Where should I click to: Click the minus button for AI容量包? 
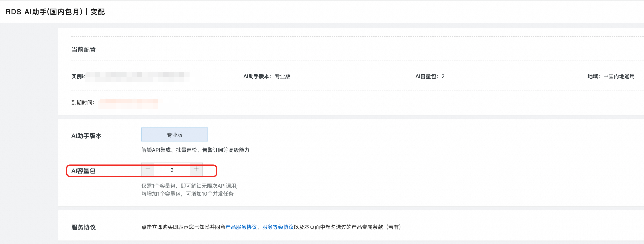148,170
